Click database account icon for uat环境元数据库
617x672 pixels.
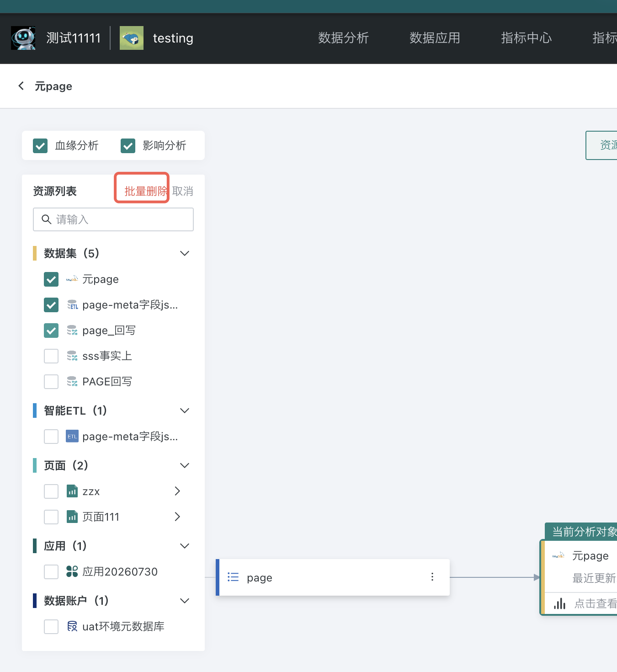72,626
